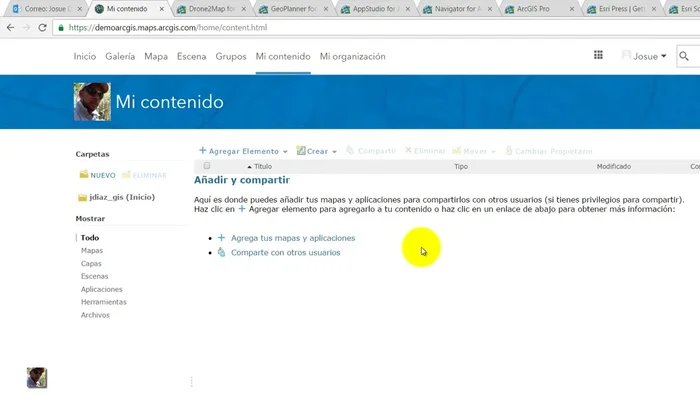The height and width of the screenshot is (404, 700).
Task: Filter content by Mapas
Action: (92, 250)
